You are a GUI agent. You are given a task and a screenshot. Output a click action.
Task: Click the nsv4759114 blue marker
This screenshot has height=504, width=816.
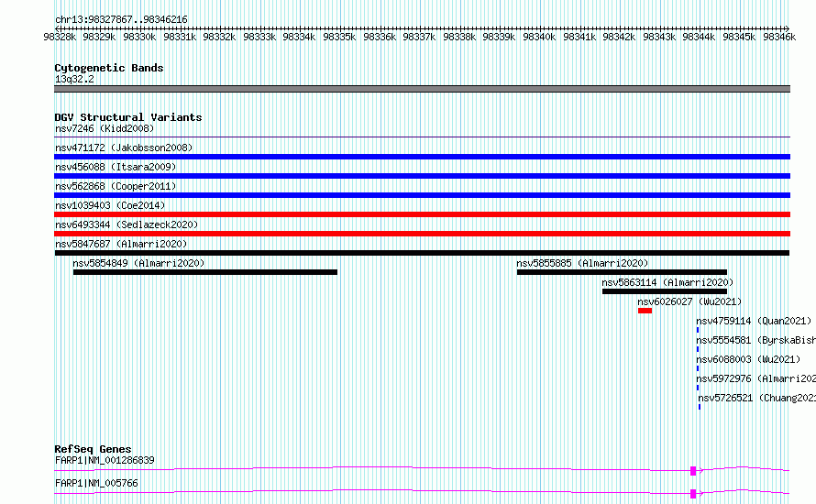tap(698, 330)
